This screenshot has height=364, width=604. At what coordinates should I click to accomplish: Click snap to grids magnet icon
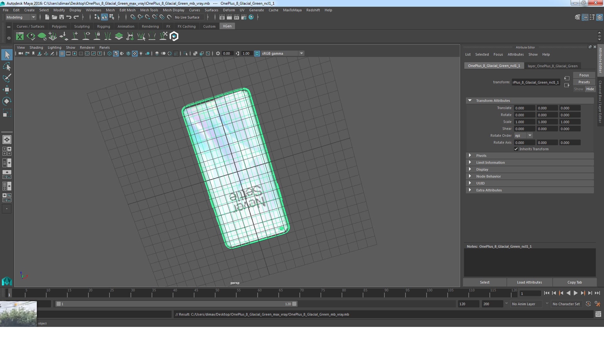coord(133,17)
